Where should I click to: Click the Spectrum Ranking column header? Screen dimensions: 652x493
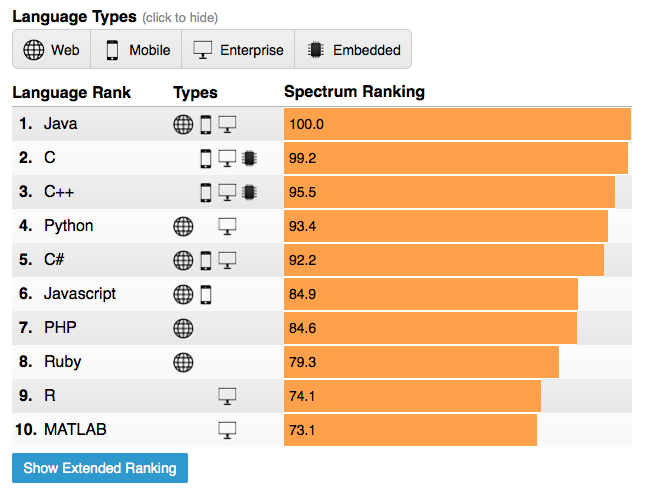[354, 92]
